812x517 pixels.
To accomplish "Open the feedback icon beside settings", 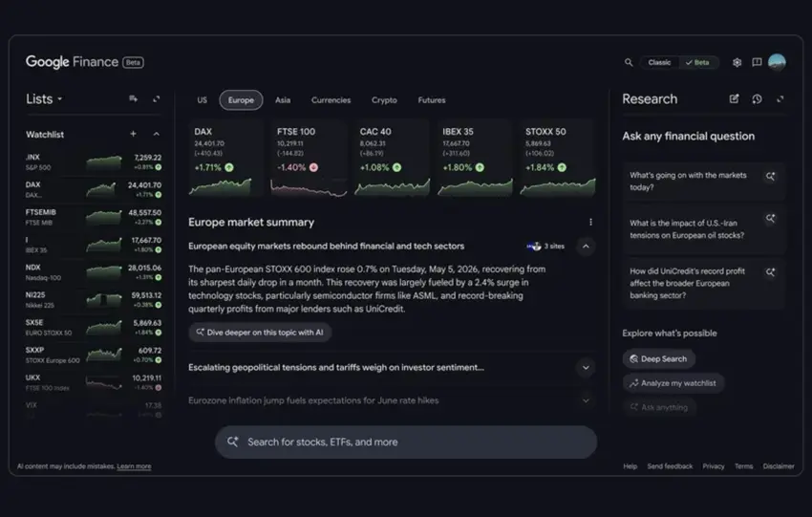I will tap(757, 62).
